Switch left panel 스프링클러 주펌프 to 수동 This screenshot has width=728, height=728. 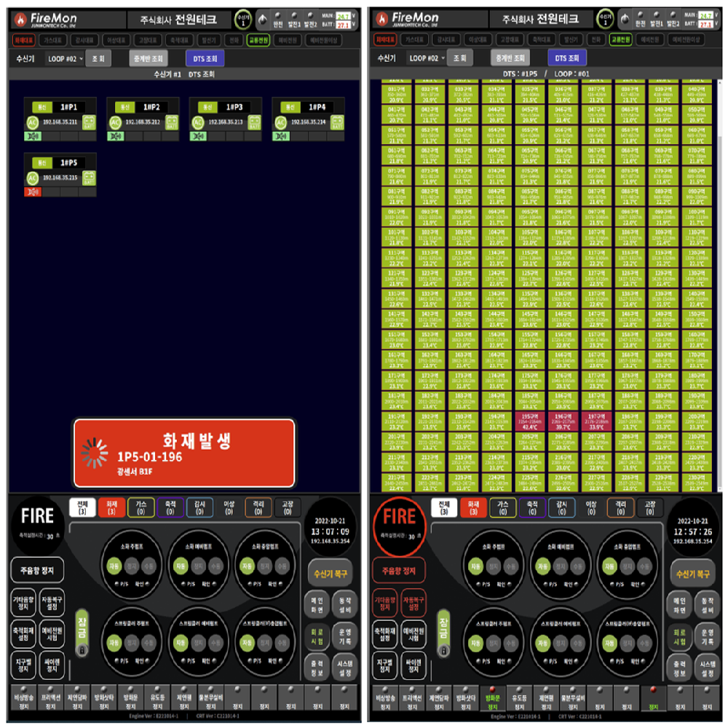pos(151,643)
